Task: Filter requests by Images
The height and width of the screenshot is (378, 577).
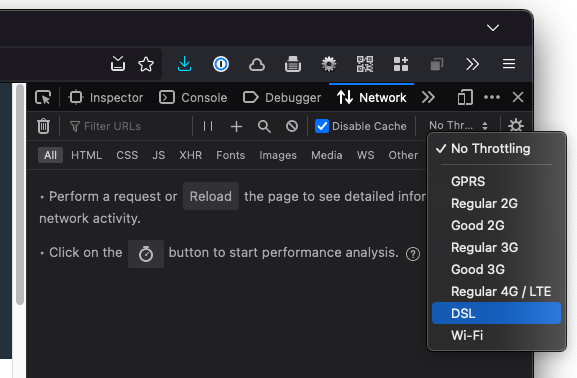Action: [x=278, y=155]
